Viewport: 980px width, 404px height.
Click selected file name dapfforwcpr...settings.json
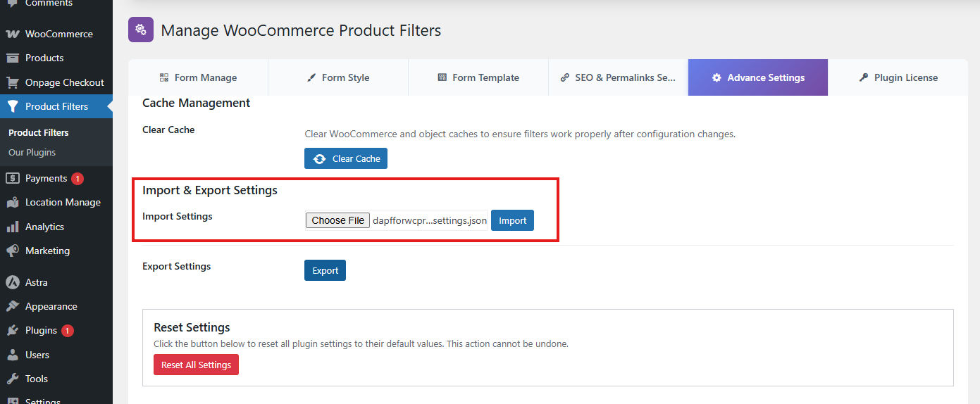[x=430, y=220]
